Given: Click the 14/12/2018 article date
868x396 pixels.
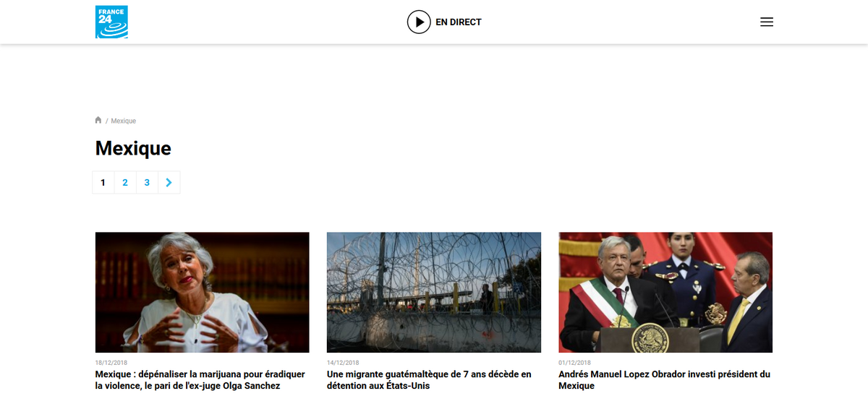Looking at the screenshot, I should click(x=342, y=363).
